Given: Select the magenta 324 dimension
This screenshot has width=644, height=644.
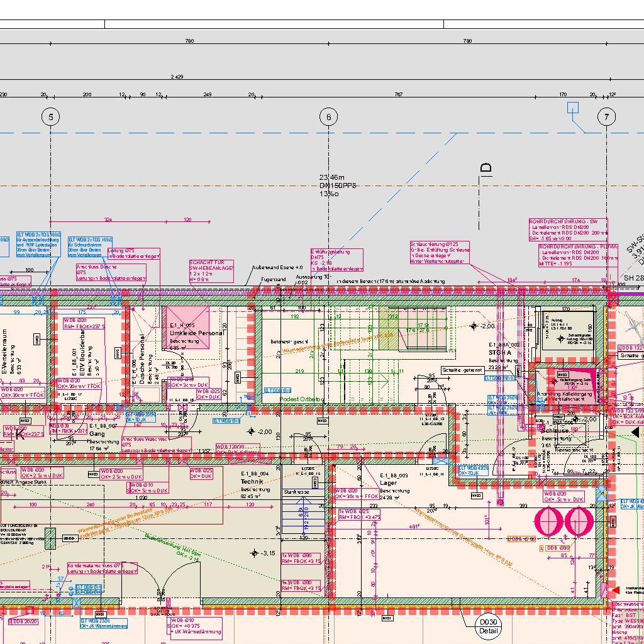Looking at the screenshot, I should (108, 219).
